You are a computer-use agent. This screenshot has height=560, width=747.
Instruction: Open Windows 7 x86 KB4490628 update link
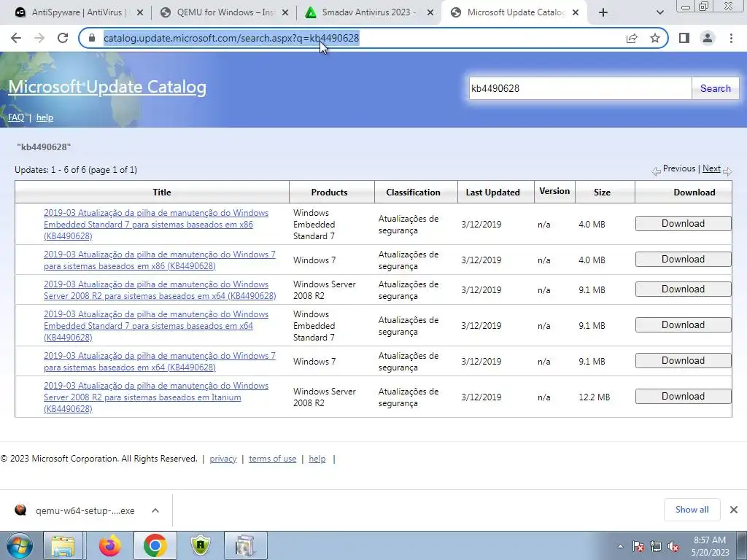pos(160,260)
